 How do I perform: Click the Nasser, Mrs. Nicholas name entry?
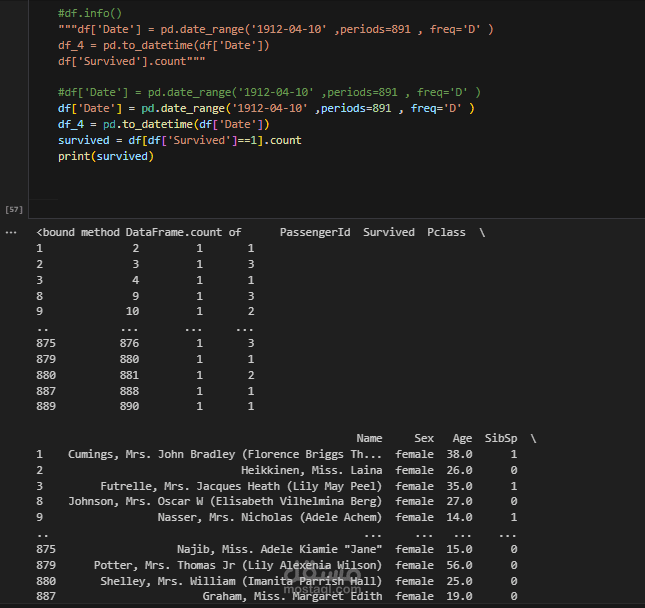tap(270, 517)
